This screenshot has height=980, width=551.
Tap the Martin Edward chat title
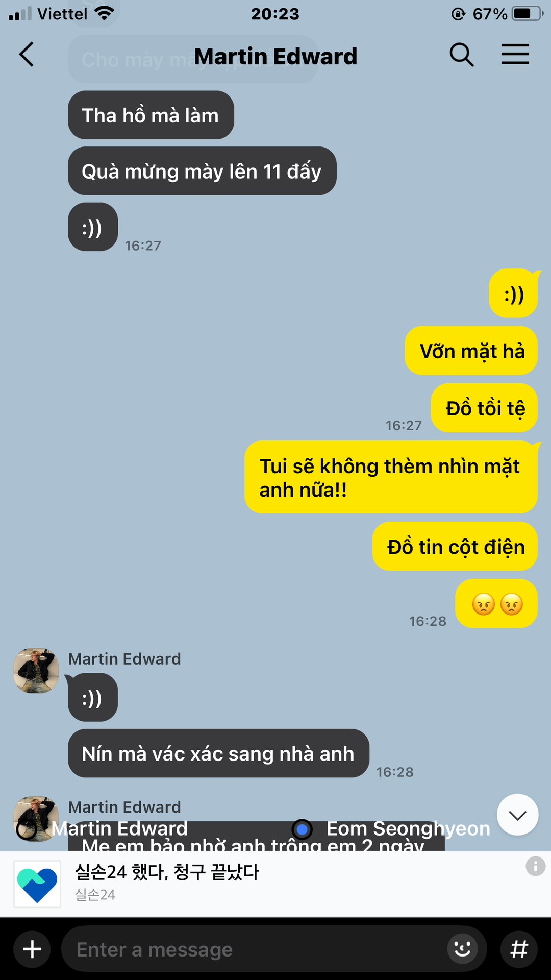point(275,56)
